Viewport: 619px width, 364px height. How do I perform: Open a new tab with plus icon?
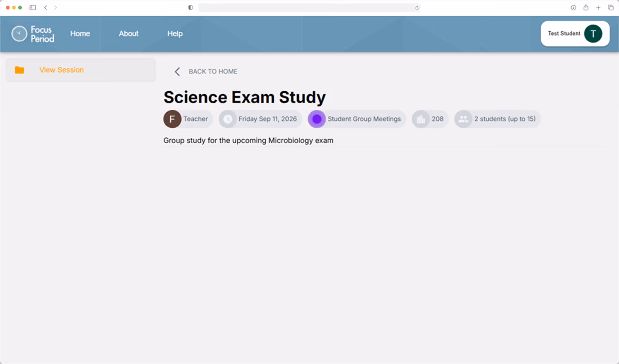(x=598, y=8)
